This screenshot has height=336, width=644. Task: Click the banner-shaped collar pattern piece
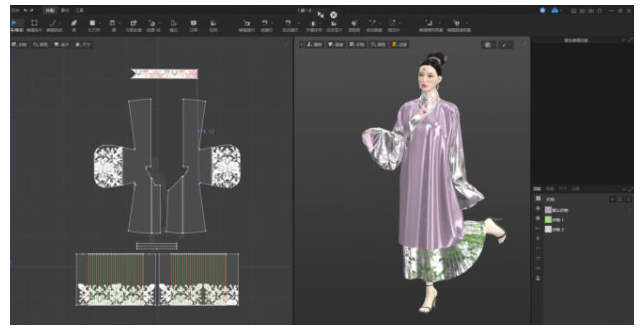[x=165, y=74]
